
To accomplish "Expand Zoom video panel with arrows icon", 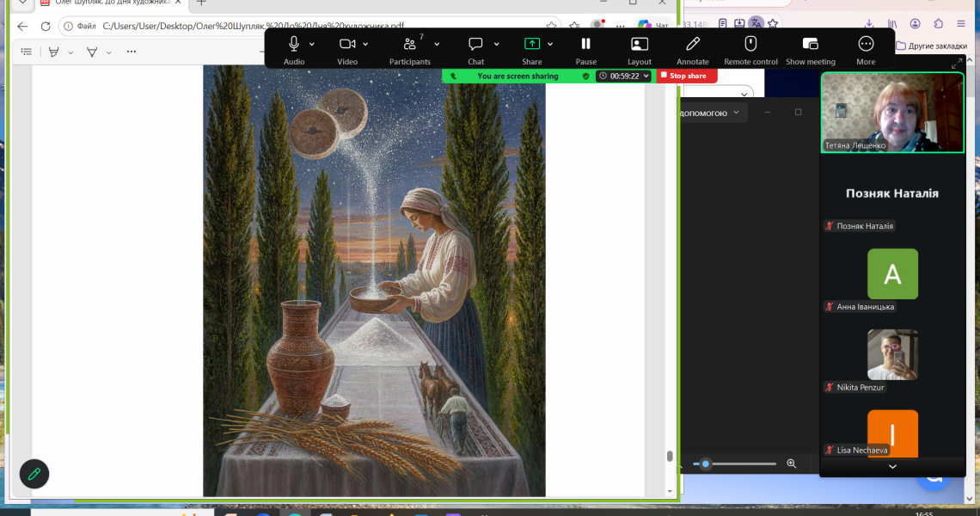I will (x=957, y=64).
